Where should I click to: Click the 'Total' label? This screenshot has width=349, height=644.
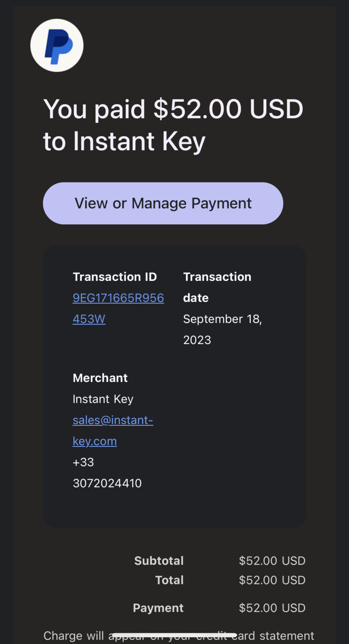pos(169,580)
